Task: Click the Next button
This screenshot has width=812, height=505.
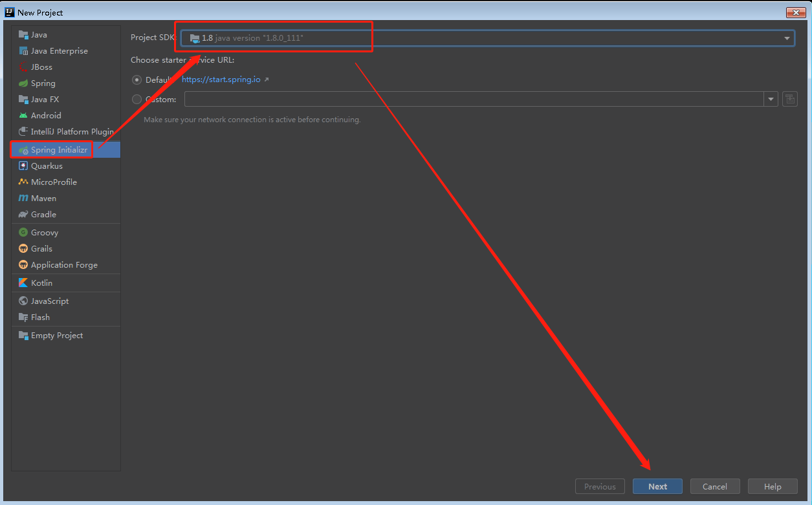Action: (657, 487)
